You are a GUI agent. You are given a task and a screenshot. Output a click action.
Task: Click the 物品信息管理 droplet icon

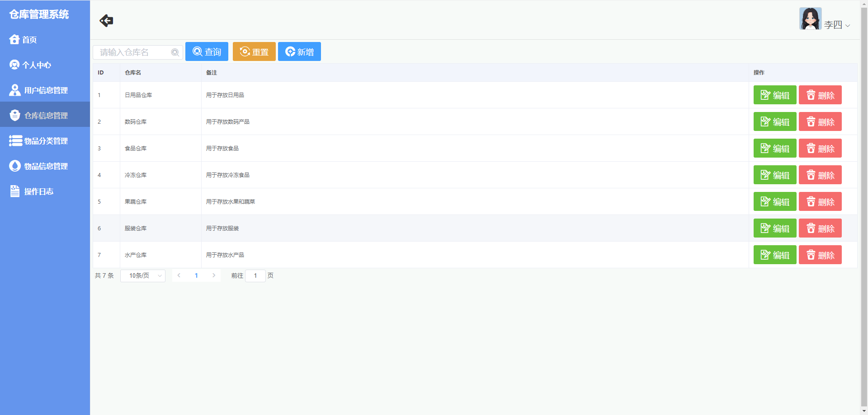(14, 166)
